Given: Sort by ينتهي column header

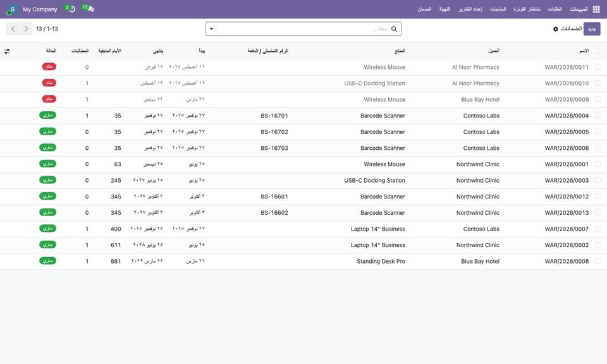Looking at the screenshot, I should click(x=158, y=51).
